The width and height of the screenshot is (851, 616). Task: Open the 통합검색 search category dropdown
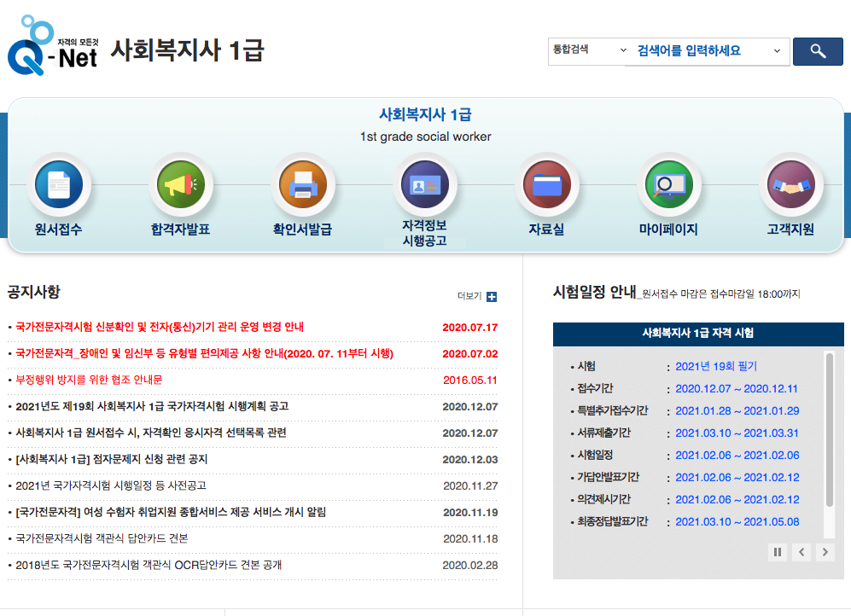tap(587, 51)
